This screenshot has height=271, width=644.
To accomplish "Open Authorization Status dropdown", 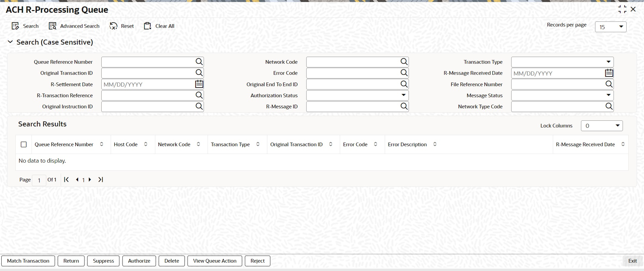I will pos(358,95).
